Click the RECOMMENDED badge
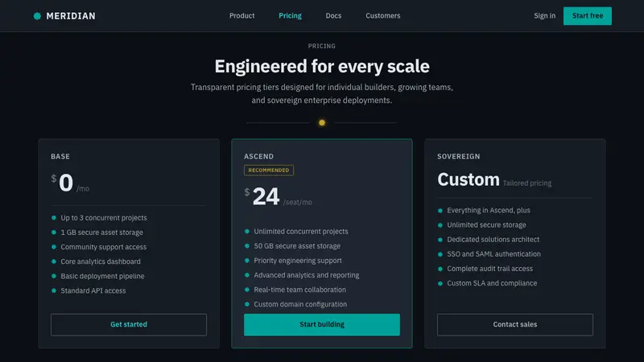644x362 pixels. coord(269,170)
